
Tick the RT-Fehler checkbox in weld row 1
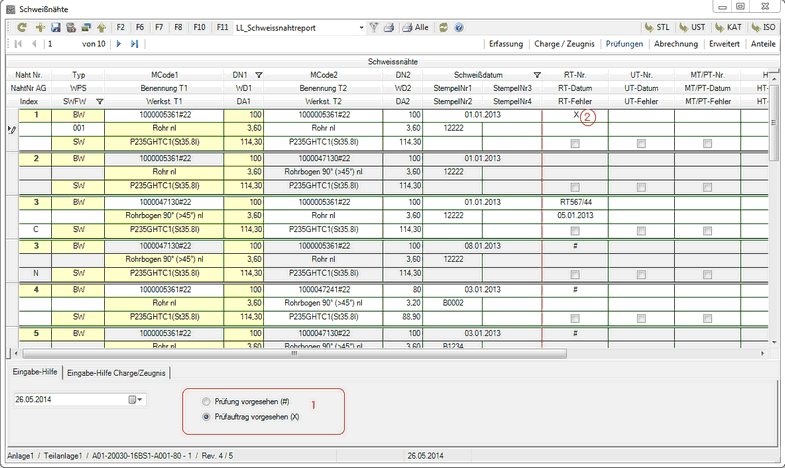[574, 144]
